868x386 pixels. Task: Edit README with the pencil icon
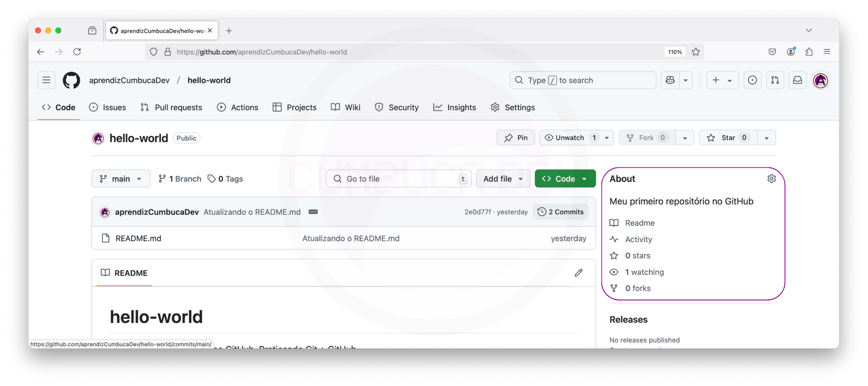(579, 273)
